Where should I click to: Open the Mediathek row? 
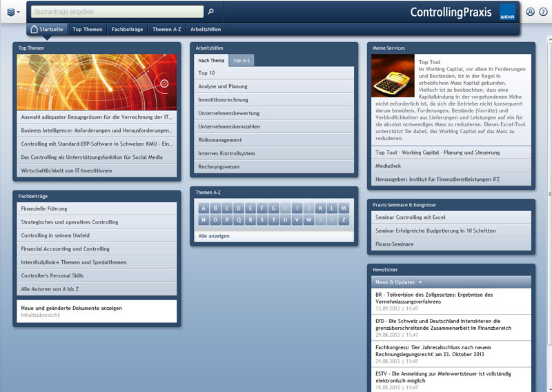pyautogui.click(x=451, y=166)
